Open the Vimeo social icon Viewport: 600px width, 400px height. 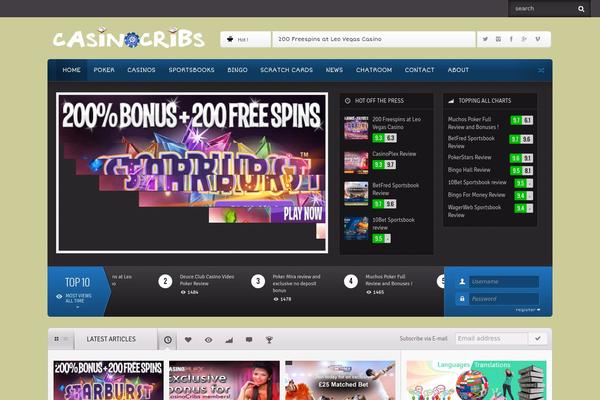coord(538,39)
